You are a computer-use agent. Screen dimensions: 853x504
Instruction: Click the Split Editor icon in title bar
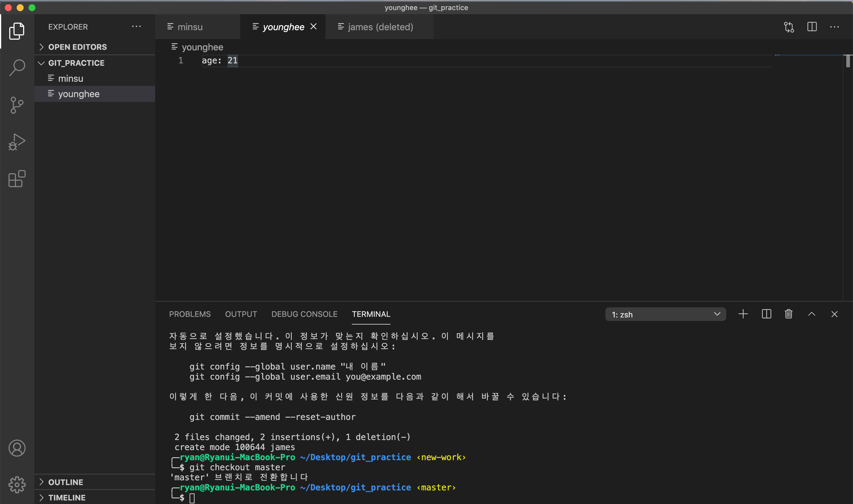pyautogui.click(x=812, y=27)
